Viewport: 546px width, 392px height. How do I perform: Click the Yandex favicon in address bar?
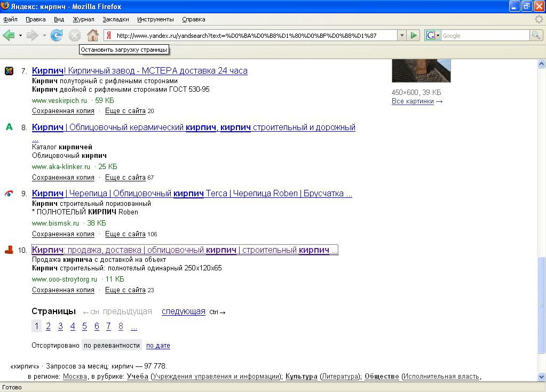(x=109, y=36)
